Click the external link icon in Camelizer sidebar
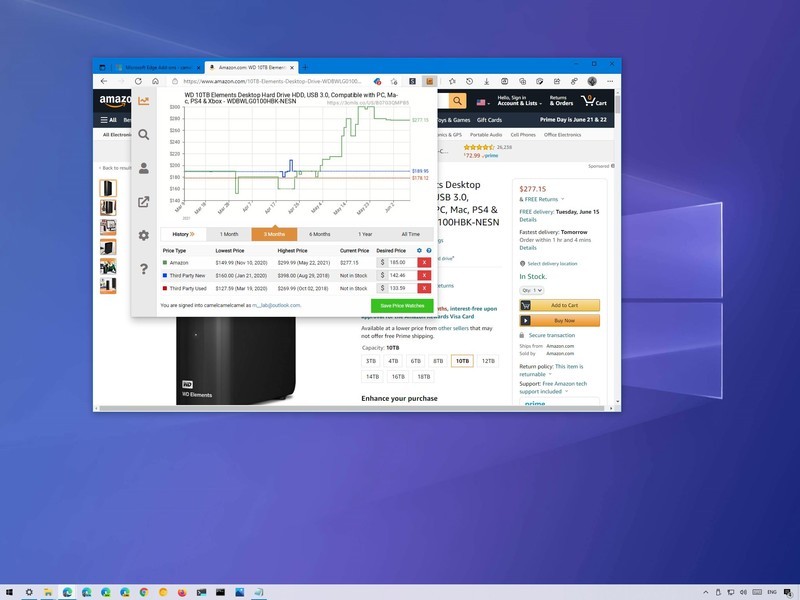 (x=144, y=202)
